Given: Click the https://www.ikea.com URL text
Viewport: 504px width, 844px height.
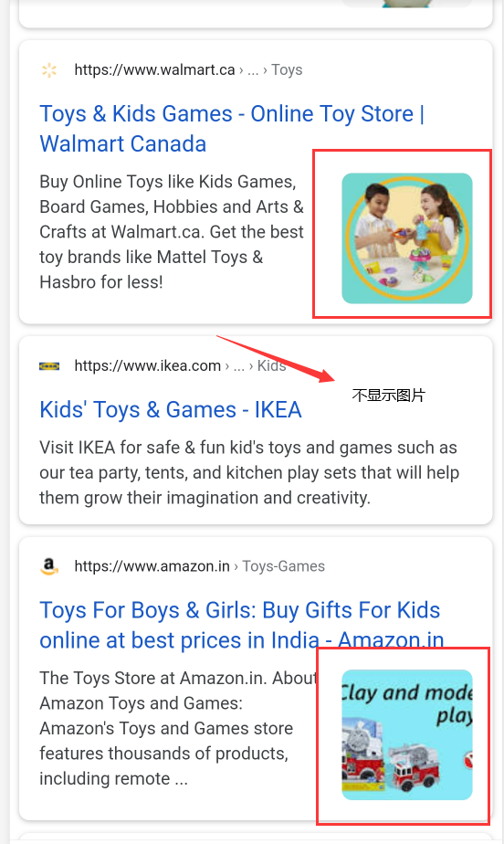Looking at the screenshot, I should click(147, 366).
